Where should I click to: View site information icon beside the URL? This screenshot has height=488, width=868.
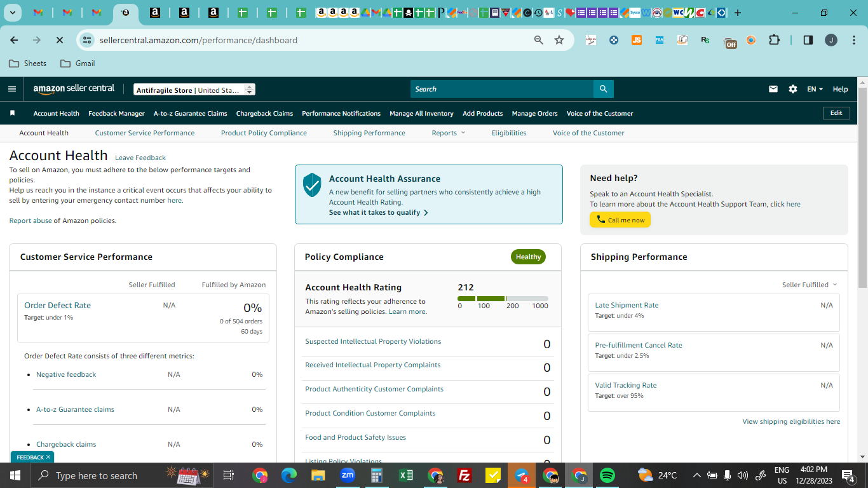coord(86,40)
